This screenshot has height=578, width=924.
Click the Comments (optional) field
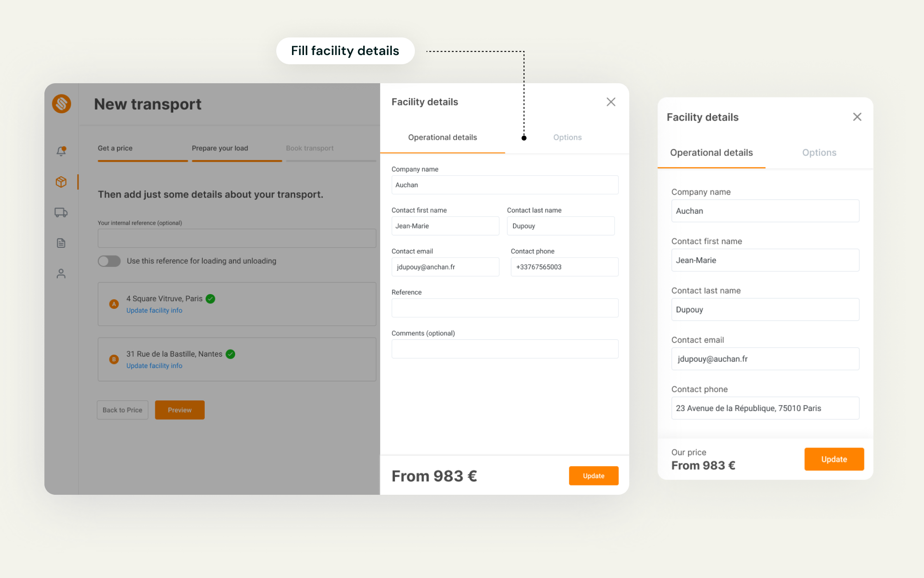point(505,349)
